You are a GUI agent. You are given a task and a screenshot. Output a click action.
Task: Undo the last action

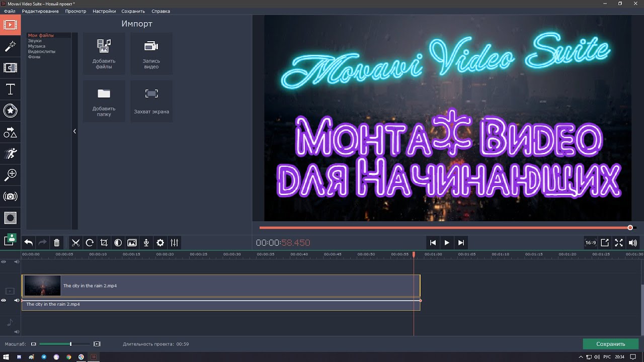tap(29, 243)
